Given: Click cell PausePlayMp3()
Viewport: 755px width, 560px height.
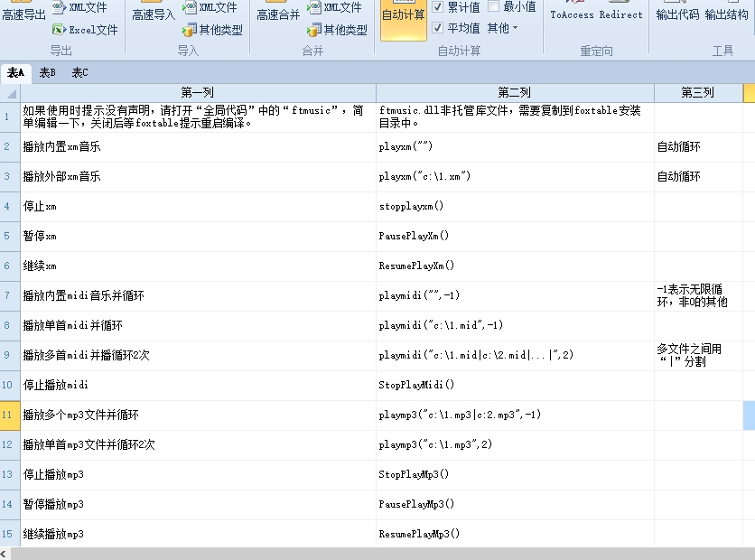Looking at the screenshot, I should tap(515, 505).
